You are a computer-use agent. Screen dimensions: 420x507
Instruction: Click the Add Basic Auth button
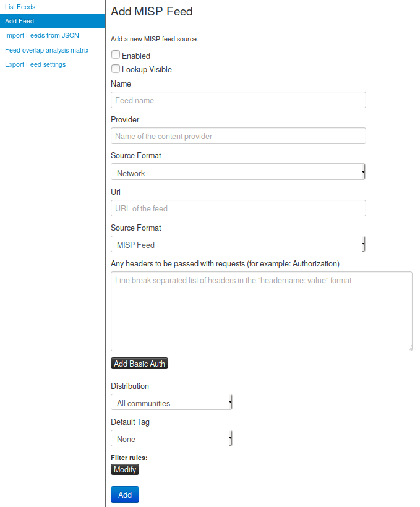click(x=139, y=364)
